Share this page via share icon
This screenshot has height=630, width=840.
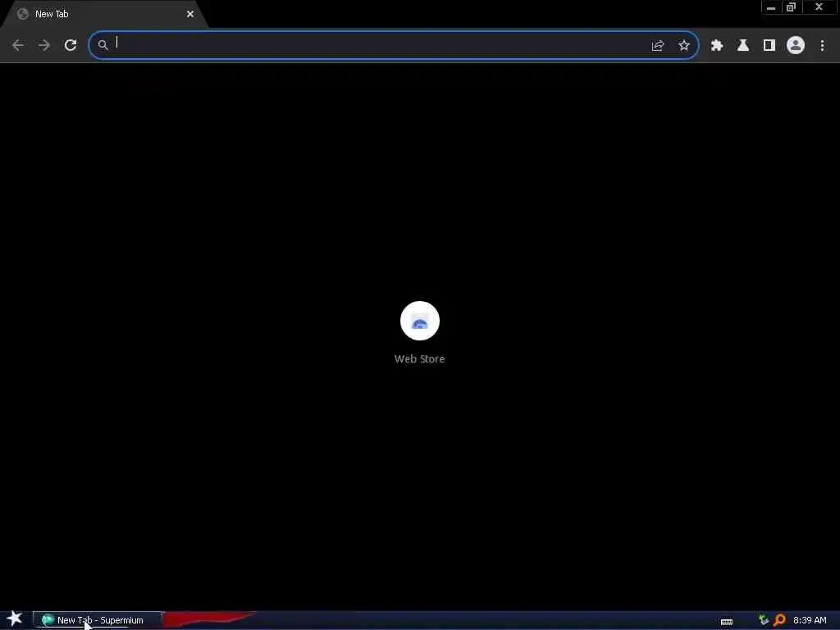point(658,46)
